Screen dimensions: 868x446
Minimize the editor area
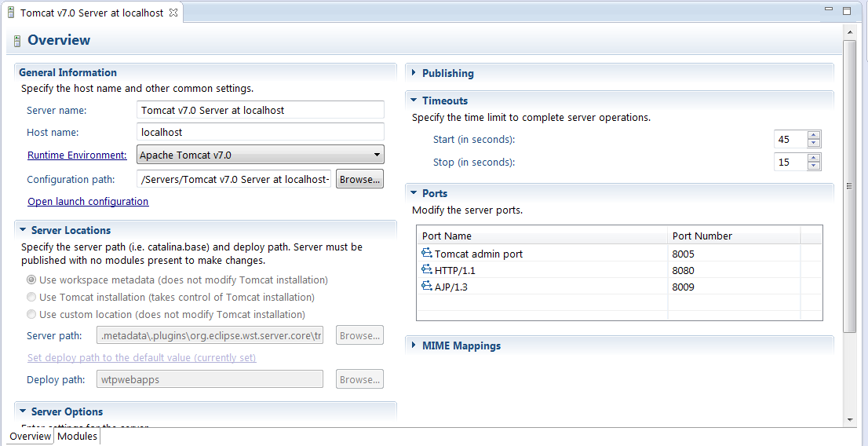[x=829, y=9]
